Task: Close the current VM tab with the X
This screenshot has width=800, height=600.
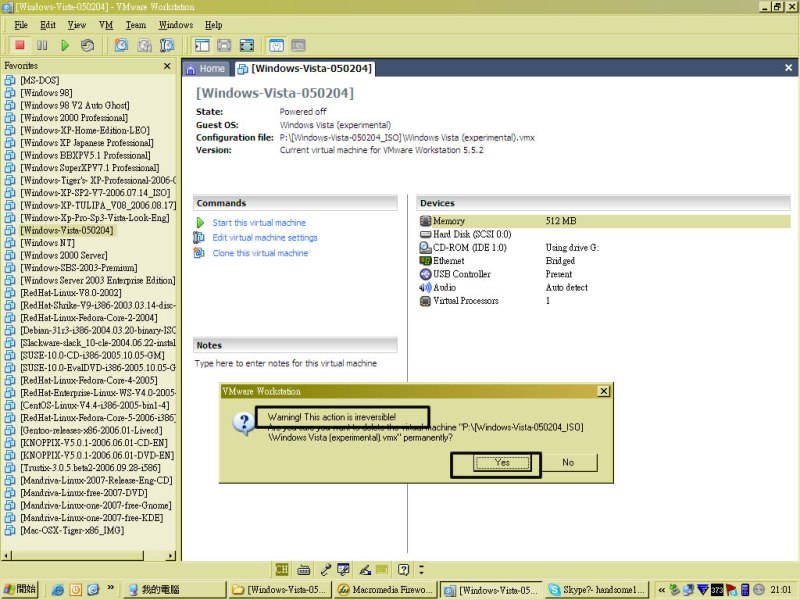Action: [x=788, y=68]
